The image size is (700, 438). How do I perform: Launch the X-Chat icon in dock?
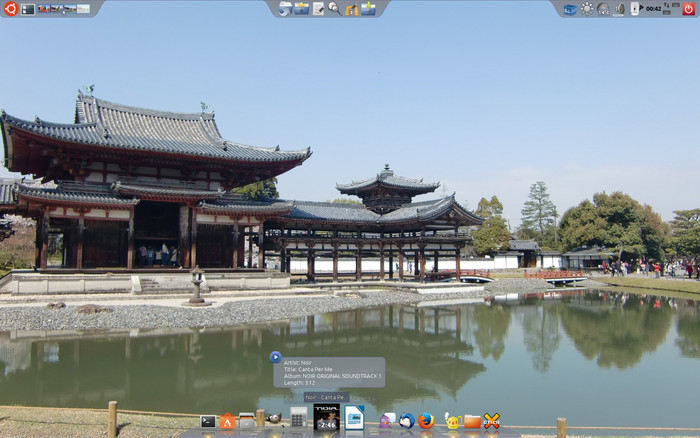tap(492, 421)
